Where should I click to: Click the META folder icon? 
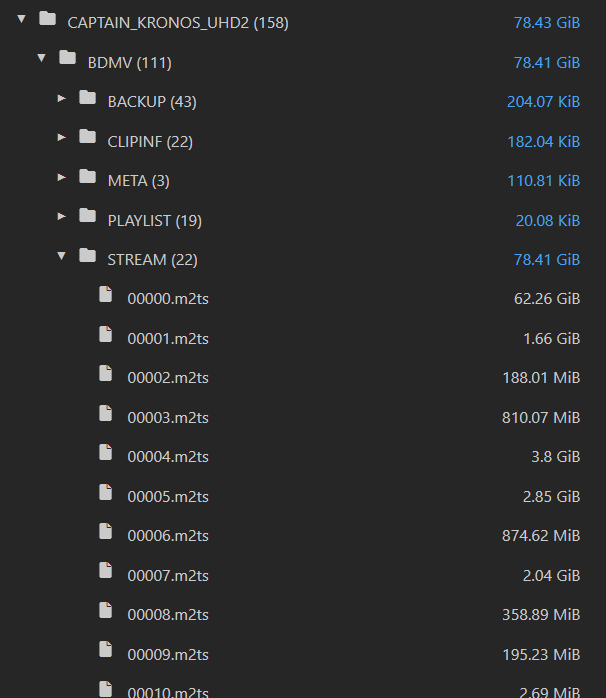[x=87, y=177]
